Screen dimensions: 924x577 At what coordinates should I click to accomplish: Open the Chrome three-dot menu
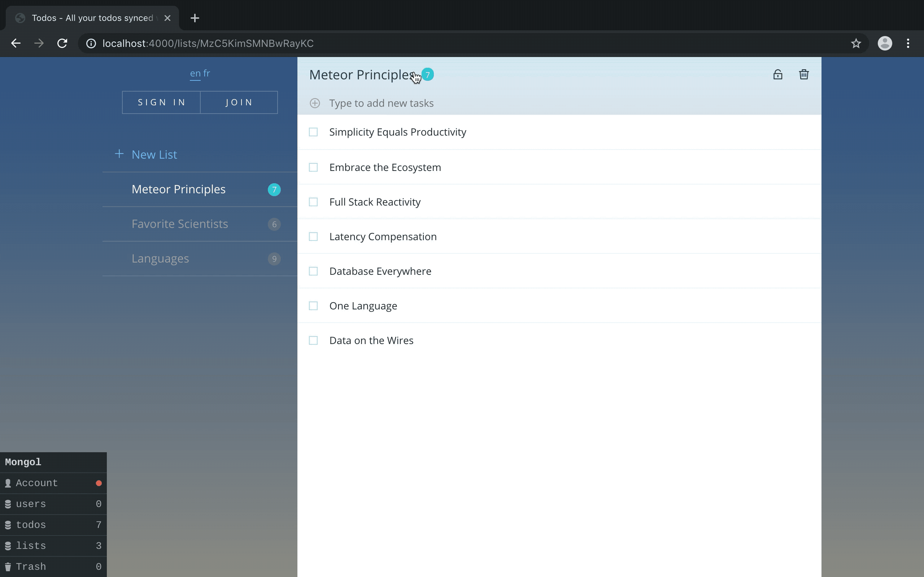click(x=908, y=44)
